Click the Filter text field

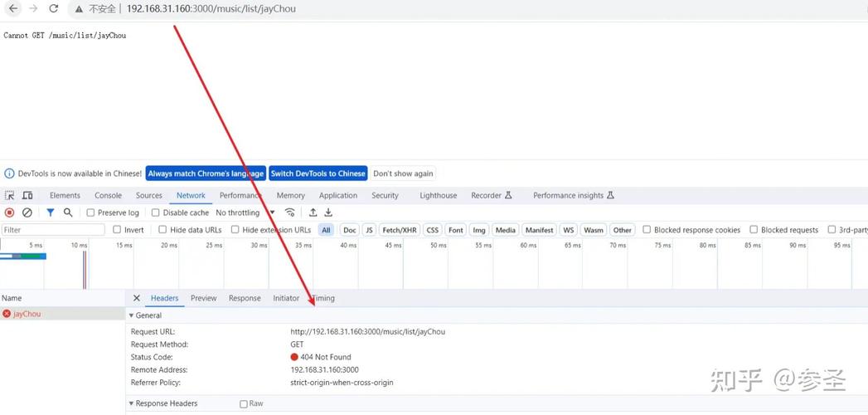(53, 230)
